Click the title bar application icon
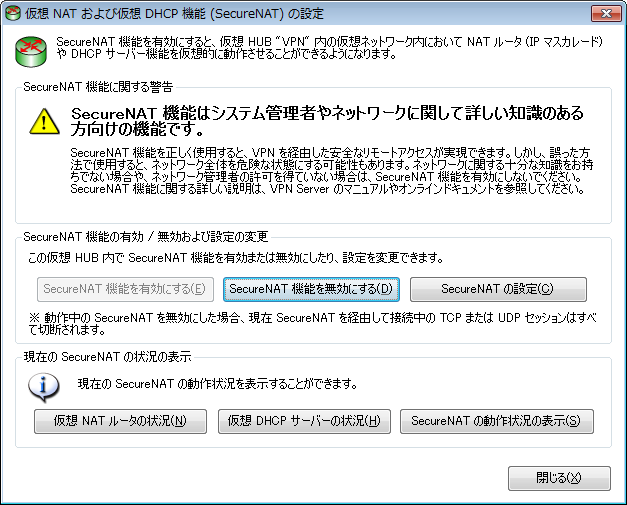 click(13, 13)
